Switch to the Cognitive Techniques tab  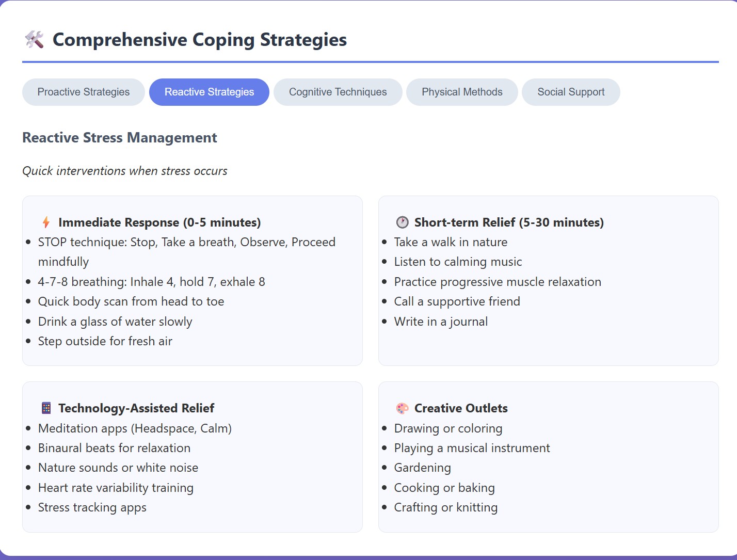pyautogui.click(x=338, y=92)
